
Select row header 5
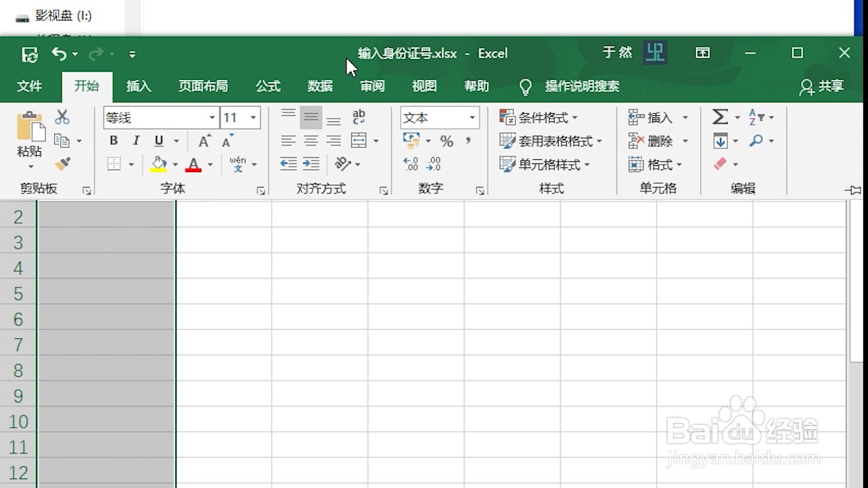click(17, 293)
